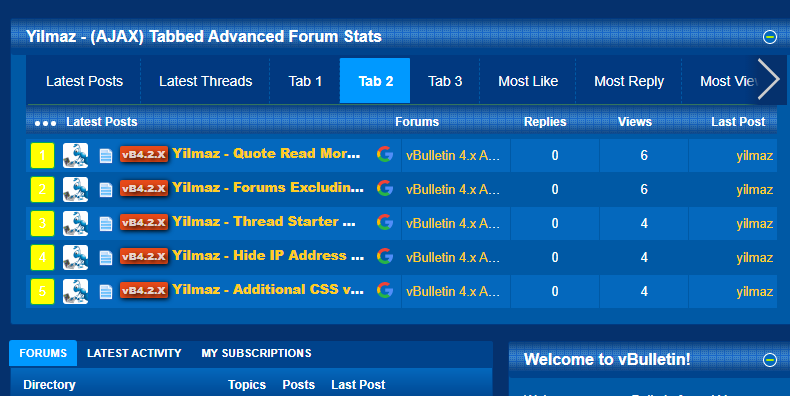The width and height of the screenshot is (790, 396).
Task: Switch to the Most Reply stats tab
Action: click(629, 81)
